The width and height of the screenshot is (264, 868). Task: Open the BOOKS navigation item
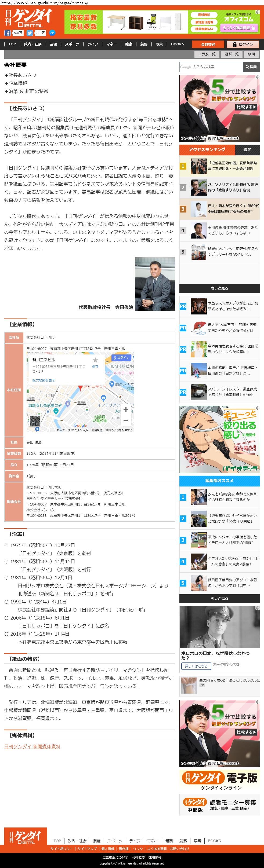click(x=178, y=44)
